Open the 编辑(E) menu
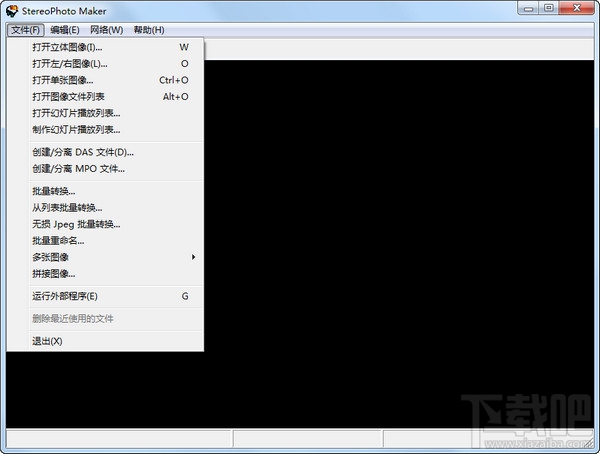 (65, 30)
